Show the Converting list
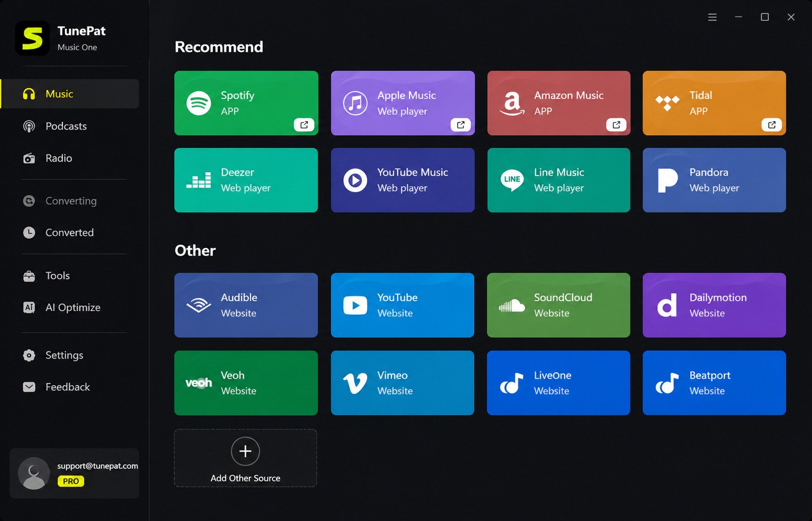The height and width of the screenshot is (521, 812). point(70,201)
